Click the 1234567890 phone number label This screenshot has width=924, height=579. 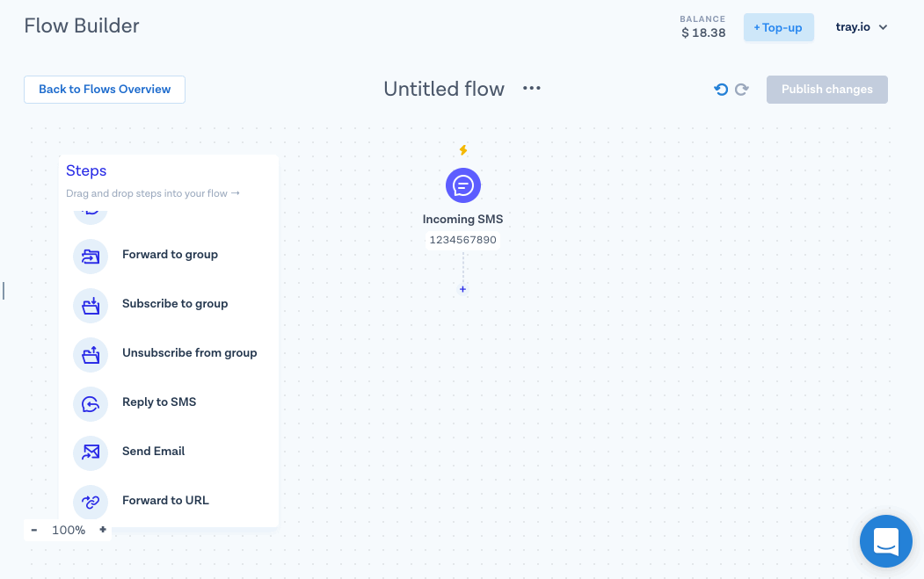click(x=463, y=240)
